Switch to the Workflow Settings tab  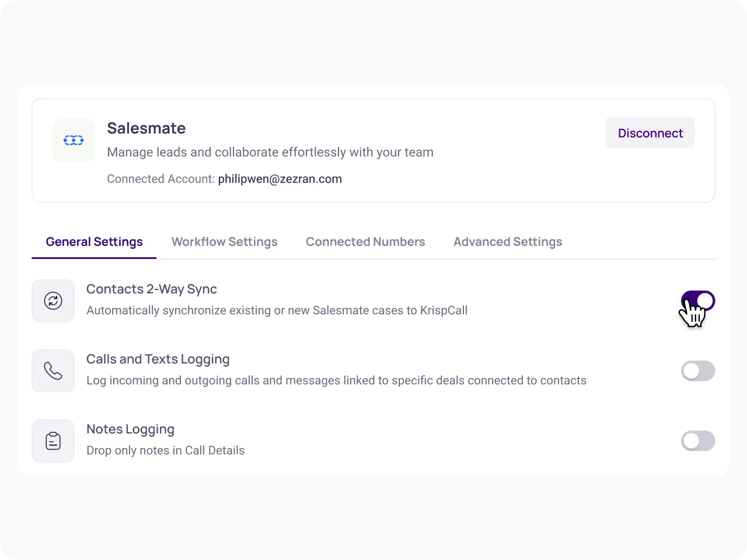pos(224,242)
